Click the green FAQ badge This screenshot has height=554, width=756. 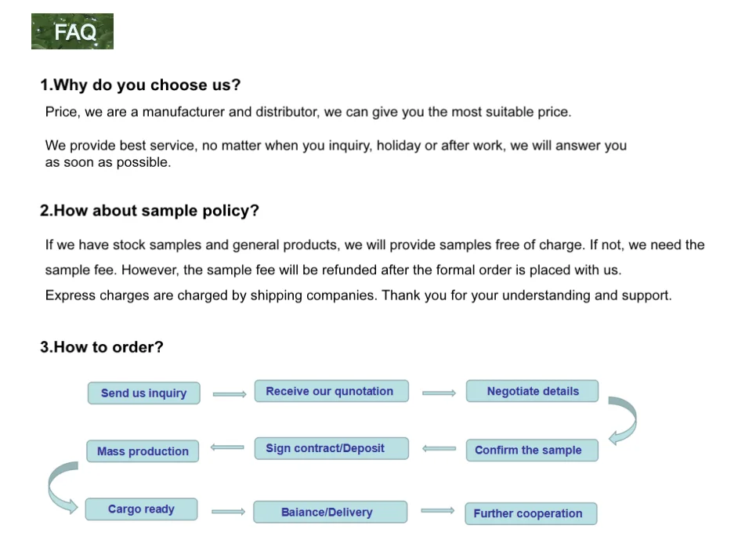point(73,31)
